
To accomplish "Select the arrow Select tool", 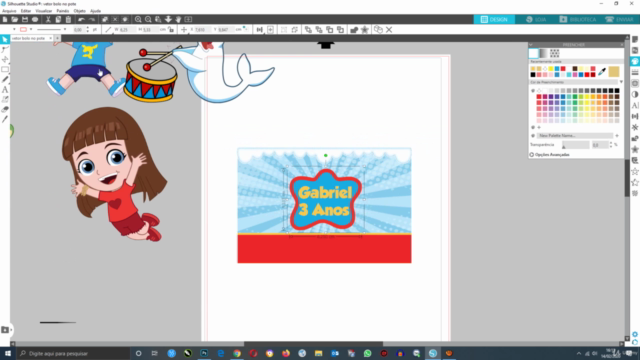I will pyautogui.click(x=5, y=40).
